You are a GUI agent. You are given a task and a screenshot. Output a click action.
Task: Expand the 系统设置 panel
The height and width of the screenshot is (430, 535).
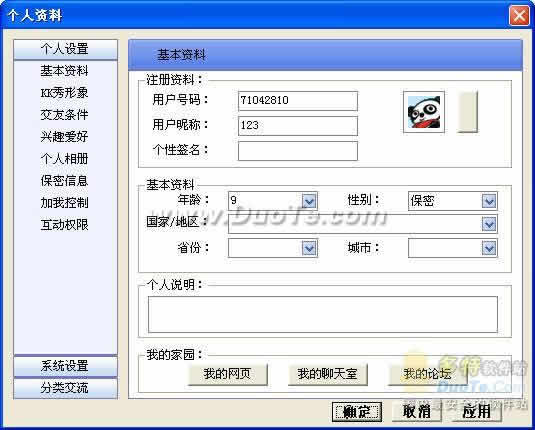(x=66, y=366)
